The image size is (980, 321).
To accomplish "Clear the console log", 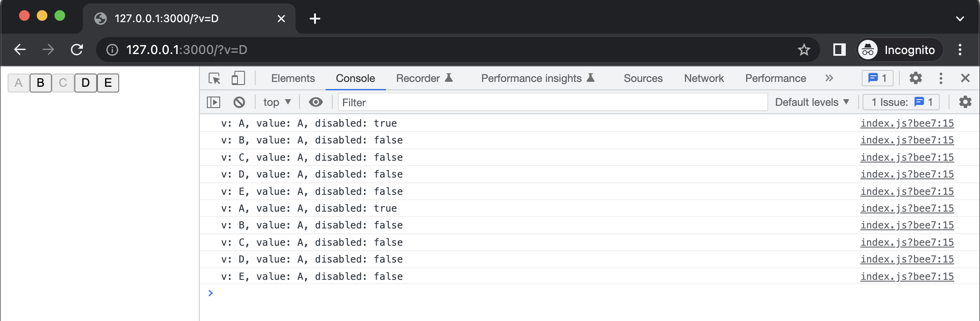I will 239,102.
